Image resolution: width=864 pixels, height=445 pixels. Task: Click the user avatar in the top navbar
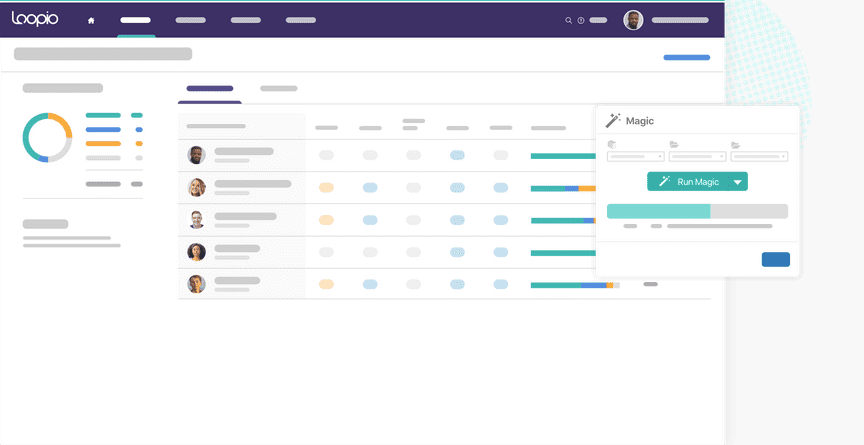pyautogui.click(x=633, y=20)
